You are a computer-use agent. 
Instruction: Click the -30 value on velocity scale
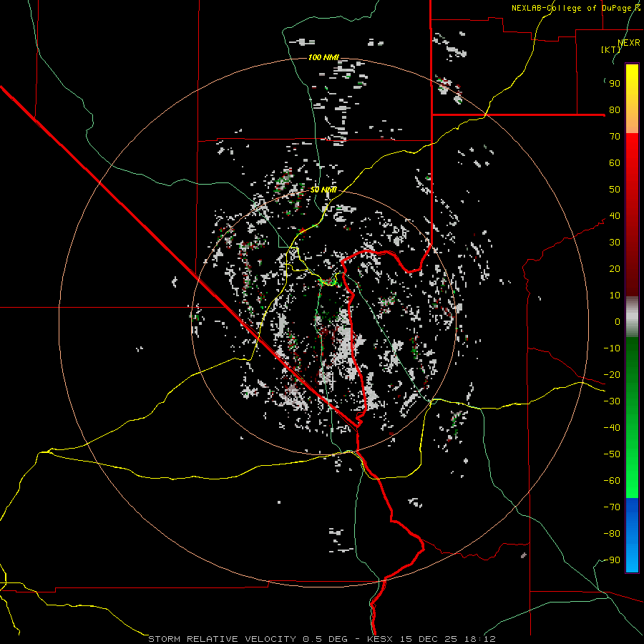point(612,401)
